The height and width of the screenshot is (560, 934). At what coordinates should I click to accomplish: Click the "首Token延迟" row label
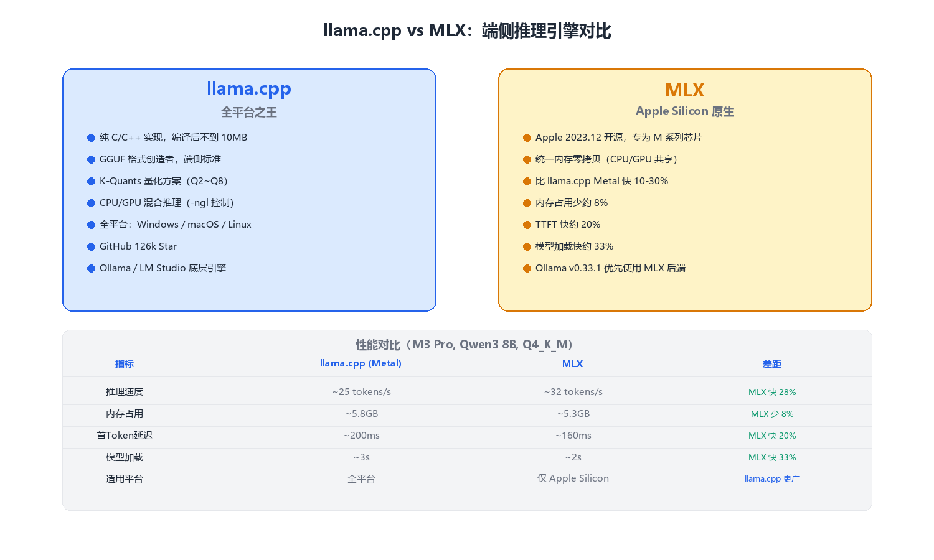(125, 436)
